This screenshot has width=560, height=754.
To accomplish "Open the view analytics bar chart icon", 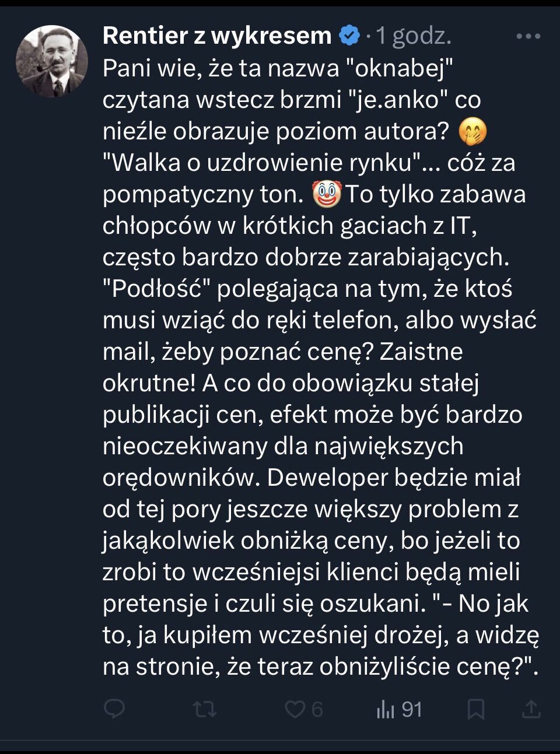I will pos(386,709).
